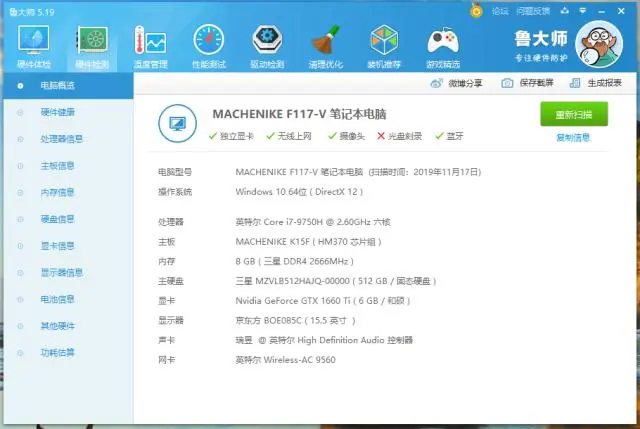
Task: Click the MACHENIKE K15F motherboard value
Action: coord(309,242)
